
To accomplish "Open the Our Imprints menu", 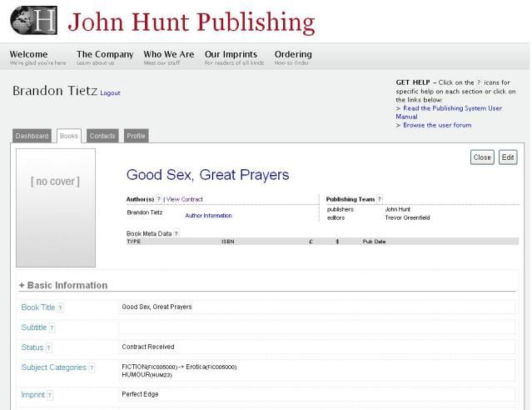I will (x=231, y=55).
